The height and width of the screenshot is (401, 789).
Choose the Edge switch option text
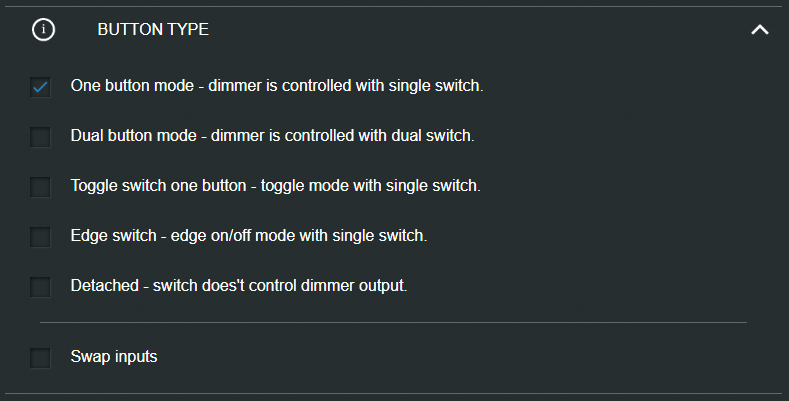(x=248, y=236)
